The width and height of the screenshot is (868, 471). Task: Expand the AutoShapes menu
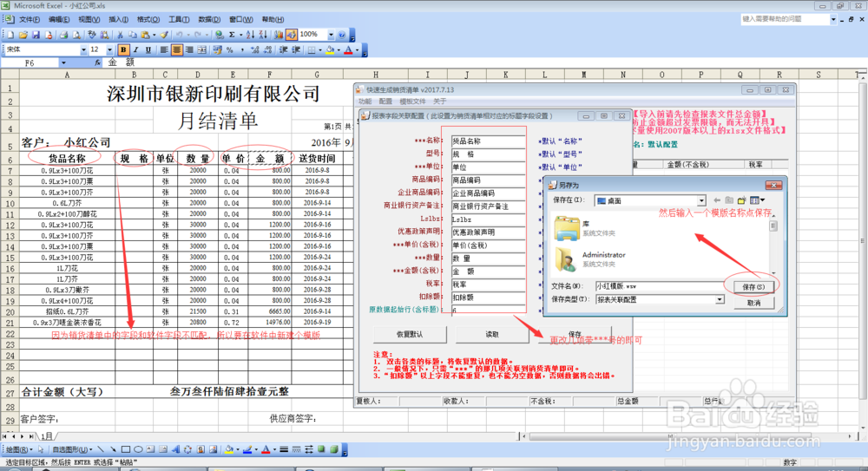tap(72, 449)
